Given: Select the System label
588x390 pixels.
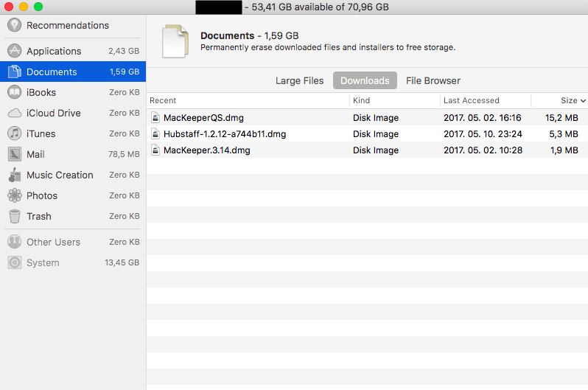Looking at the screenshot, I should click(x=43, y=262).
